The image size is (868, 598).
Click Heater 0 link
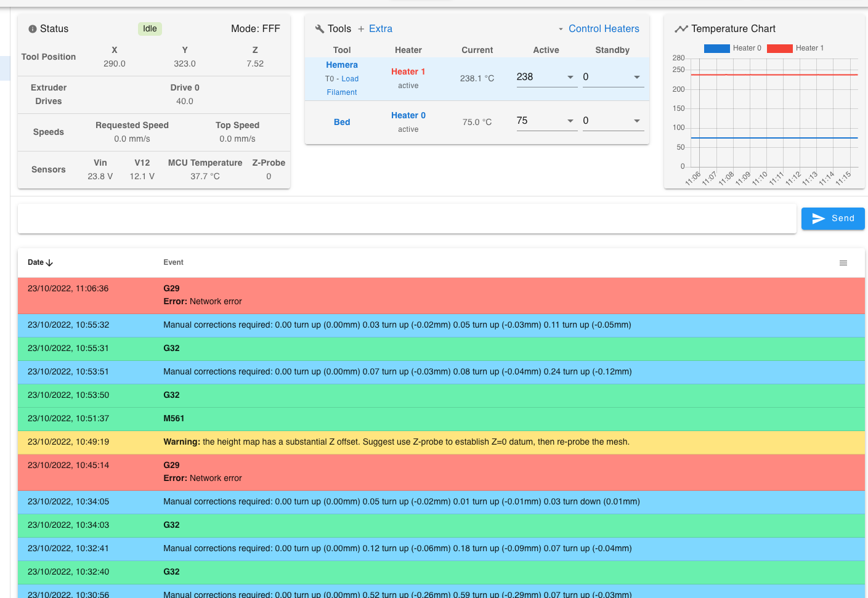pos(408,115)
